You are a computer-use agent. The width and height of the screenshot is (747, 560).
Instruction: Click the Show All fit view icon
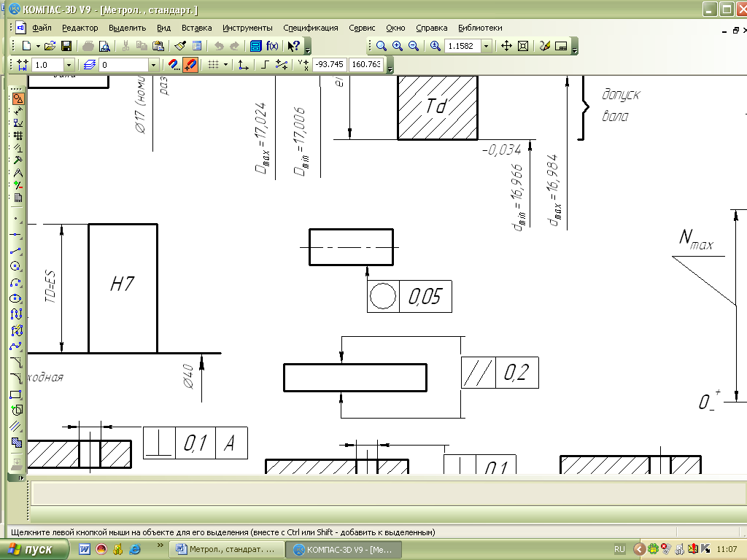(523, 46)
